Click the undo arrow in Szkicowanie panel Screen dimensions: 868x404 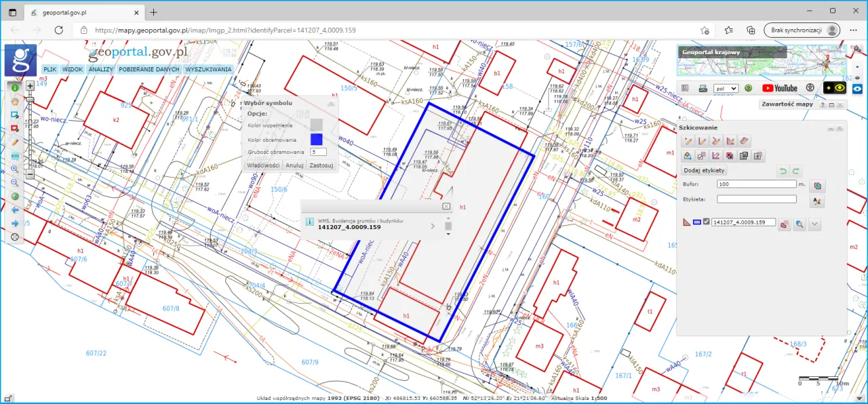click(x=783, y=170)
